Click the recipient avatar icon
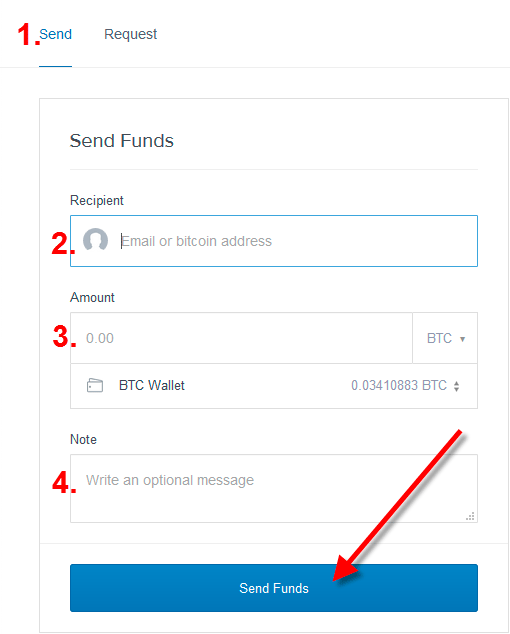Screen dimensions: 510x634 pyautogui.click(x=95, y=240)
